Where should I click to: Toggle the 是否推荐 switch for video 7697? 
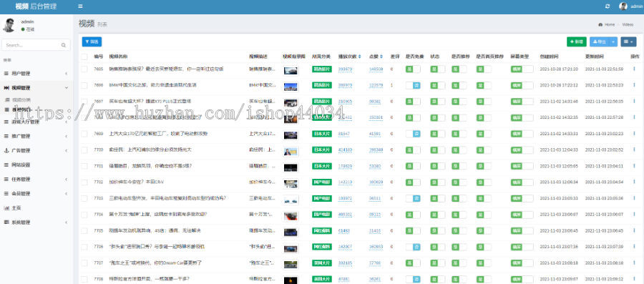tap(459, 102)
